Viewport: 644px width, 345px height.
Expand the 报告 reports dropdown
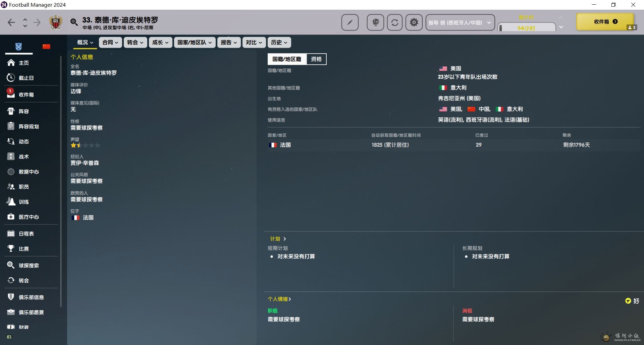point(229,42)
